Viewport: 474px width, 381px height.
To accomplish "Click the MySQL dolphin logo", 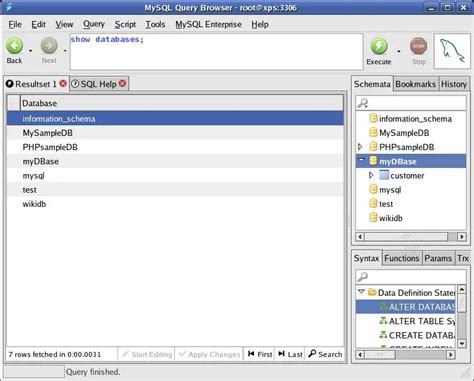I will (452, 51).
